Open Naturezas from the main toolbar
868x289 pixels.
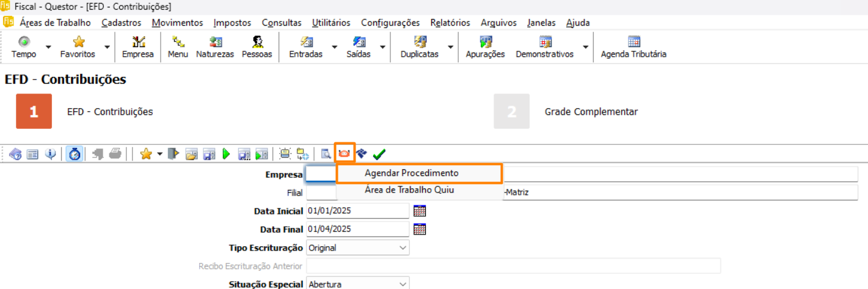(x=215, y=47)
